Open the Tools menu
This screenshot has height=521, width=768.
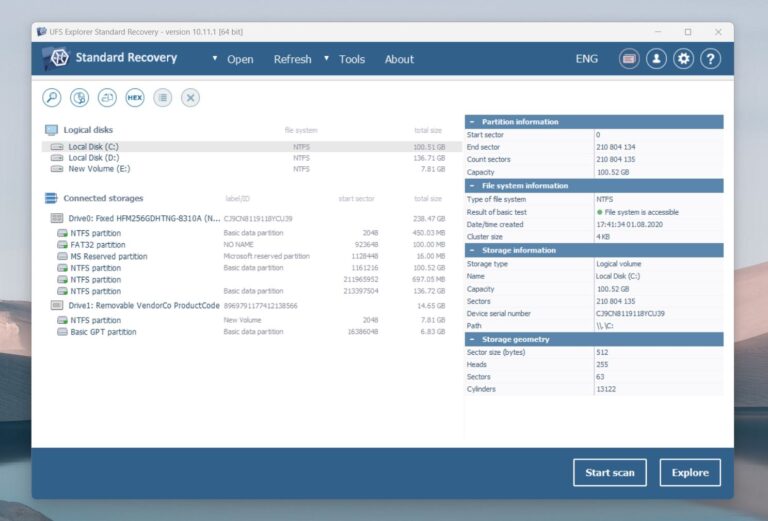(x=352, y=59)
